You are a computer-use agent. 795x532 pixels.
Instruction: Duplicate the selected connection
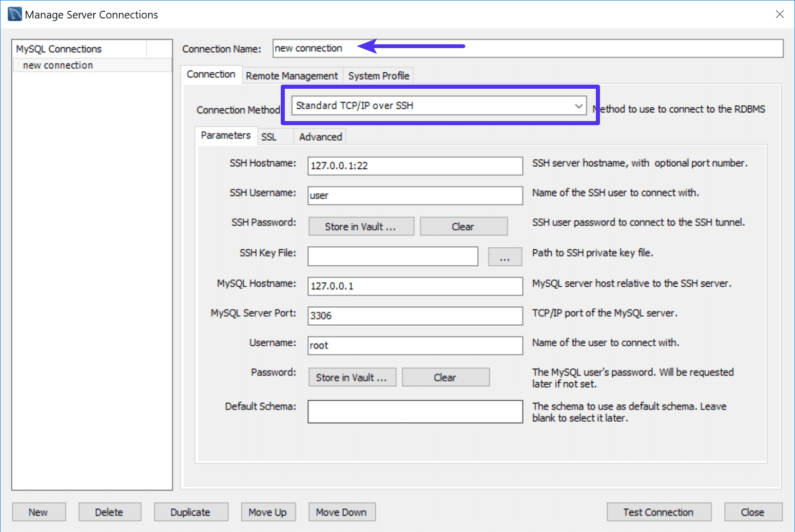(x=191, y=511)
